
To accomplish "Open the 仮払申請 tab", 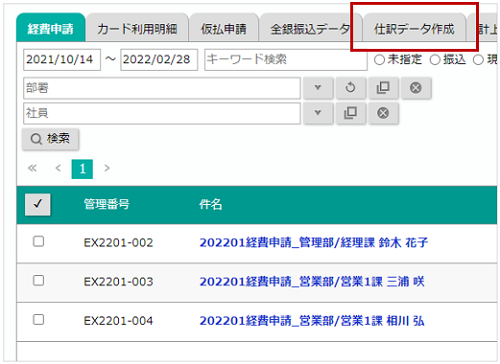I will [224, 29].
